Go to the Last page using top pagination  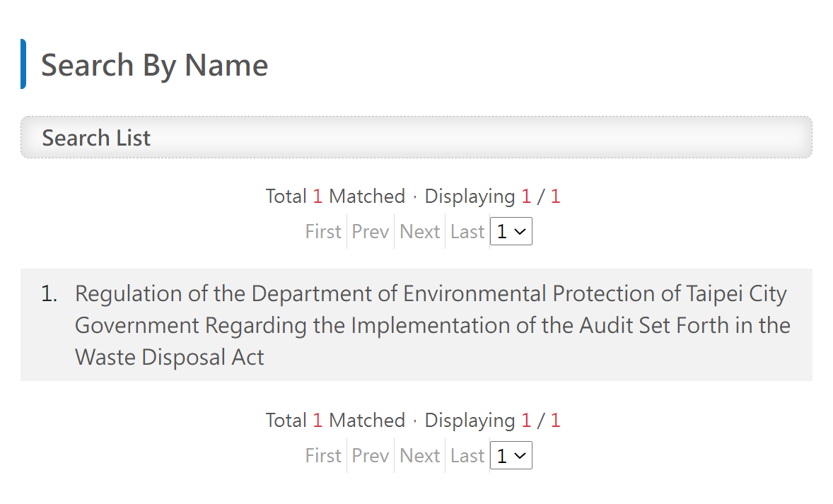[467, 231]
